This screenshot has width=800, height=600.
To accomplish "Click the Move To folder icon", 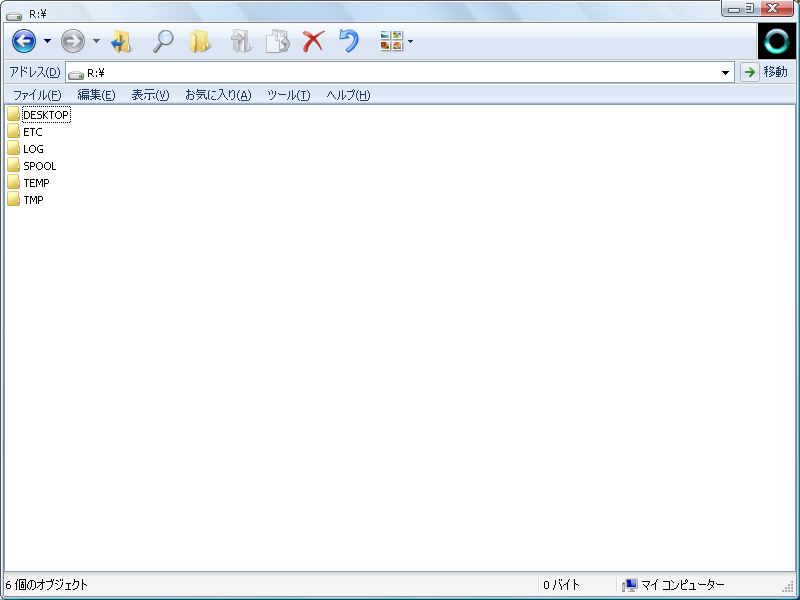I will tap(241, 41).
